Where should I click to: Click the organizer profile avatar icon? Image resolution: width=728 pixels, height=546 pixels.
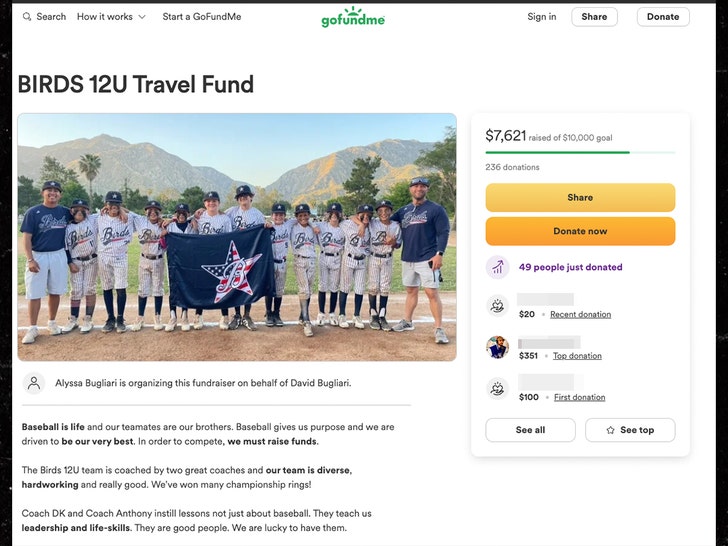tap(35, 383)
